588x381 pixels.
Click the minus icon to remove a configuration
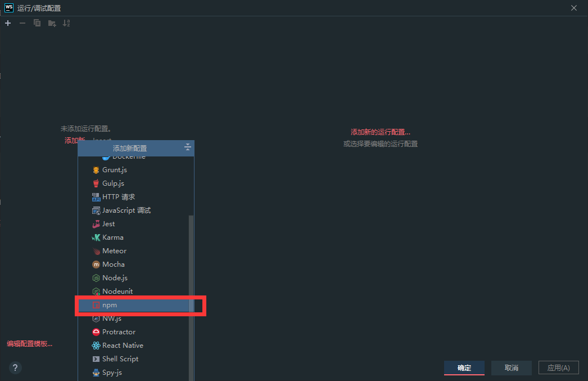pyautogui.click(x=22, y=23)
